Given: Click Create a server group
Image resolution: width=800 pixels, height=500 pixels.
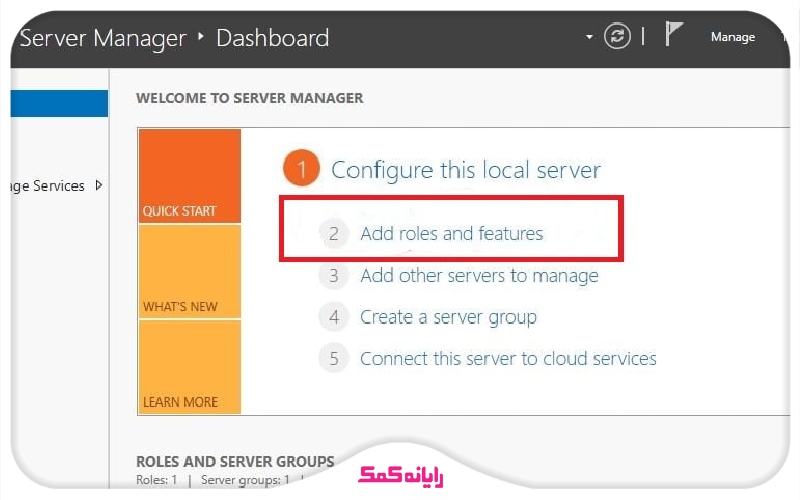Looking at the screenshot, I should (448, 317).
